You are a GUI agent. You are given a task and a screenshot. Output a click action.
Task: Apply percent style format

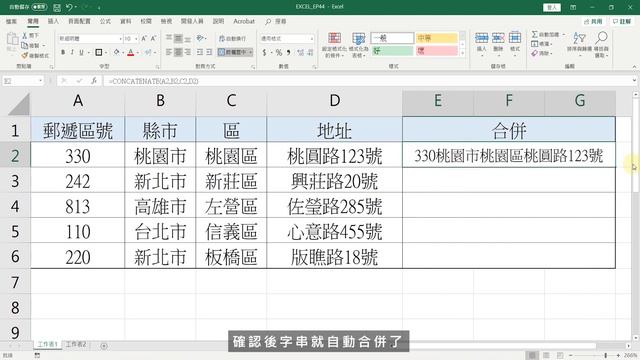279,52
